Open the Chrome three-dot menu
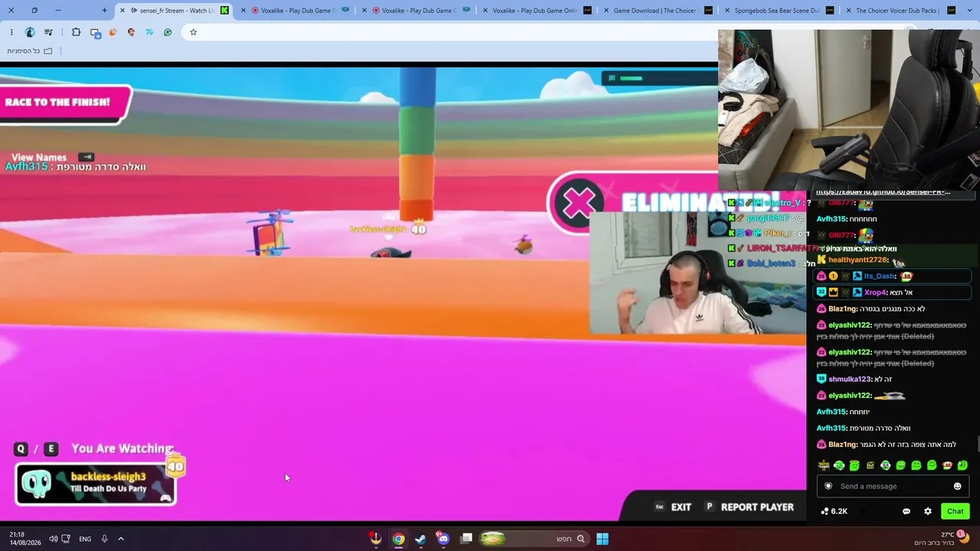Screen dimensions: 980x551 click(x=11, y=32)
